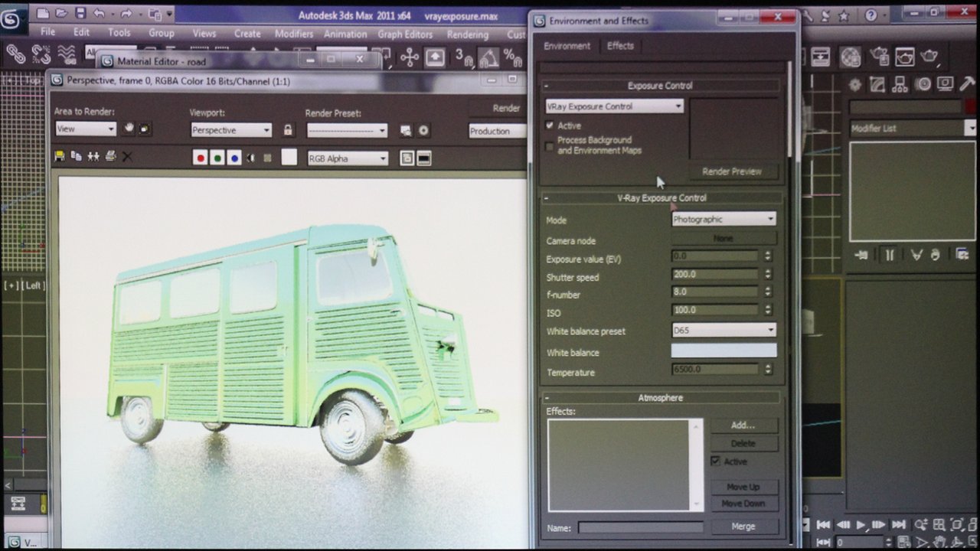The width and height of the screenshot is (980, 551).
Task: Click the Merge button in Atmosphere
Action: [x=743, y=527]
